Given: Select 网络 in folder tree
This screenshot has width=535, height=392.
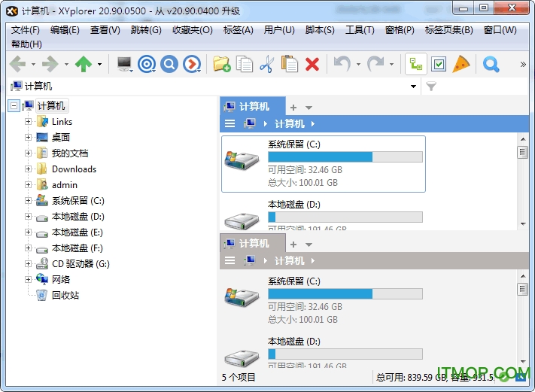Looking at the screenshot, I should pos(61,279).
